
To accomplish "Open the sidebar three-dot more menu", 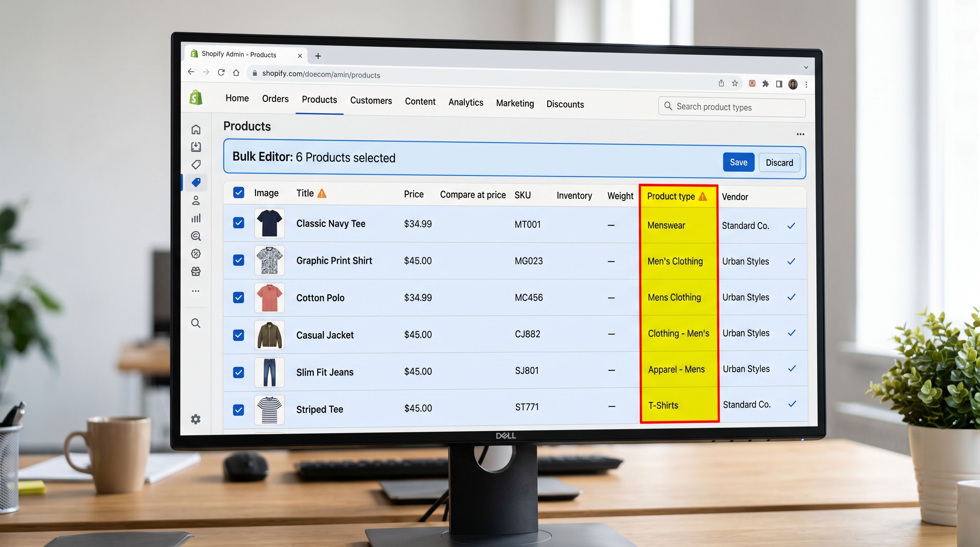I will [x=196, y=291].
